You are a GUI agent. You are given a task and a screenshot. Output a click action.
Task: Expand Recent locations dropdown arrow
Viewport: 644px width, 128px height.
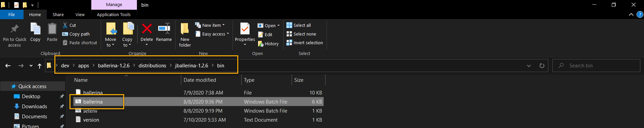point(31,66)
